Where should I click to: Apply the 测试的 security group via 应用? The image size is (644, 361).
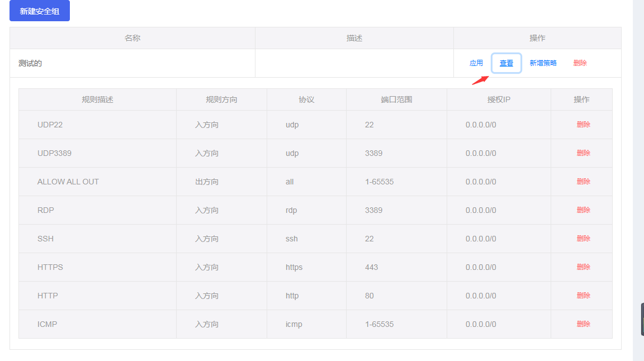(476, 63)
